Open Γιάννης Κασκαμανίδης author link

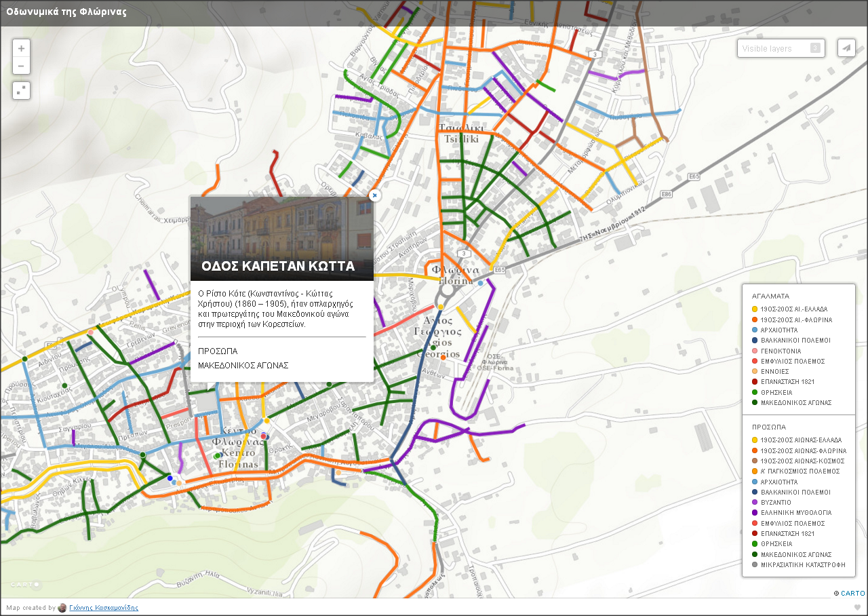pyautogui.click(x=103, y=608)
